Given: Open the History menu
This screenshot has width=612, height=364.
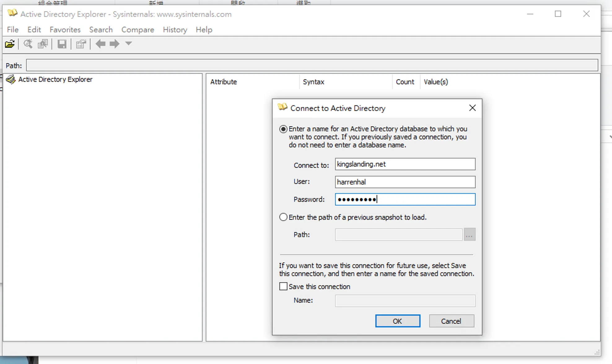Looking at the screenshot, I should coord(175,30).
